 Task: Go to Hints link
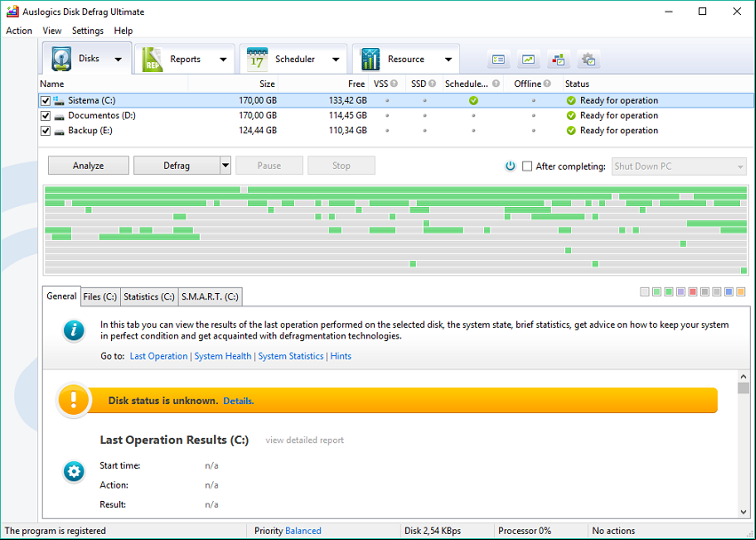[x=341, y=356]
